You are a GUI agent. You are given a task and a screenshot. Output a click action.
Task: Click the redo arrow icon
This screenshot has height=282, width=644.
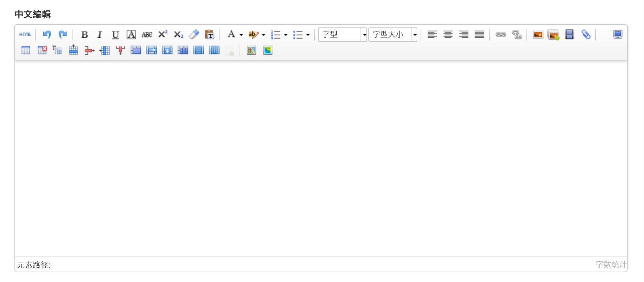pos(63,34)
